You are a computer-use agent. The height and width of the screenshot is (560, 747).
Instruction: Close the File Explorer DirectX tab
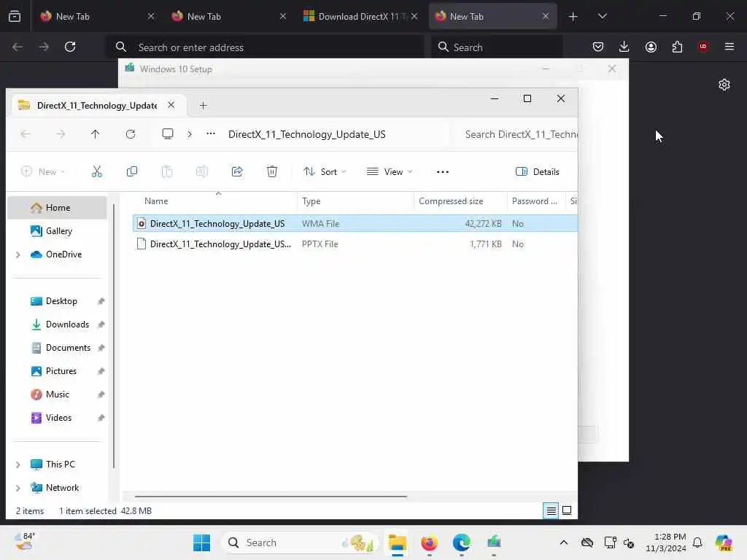171,105
